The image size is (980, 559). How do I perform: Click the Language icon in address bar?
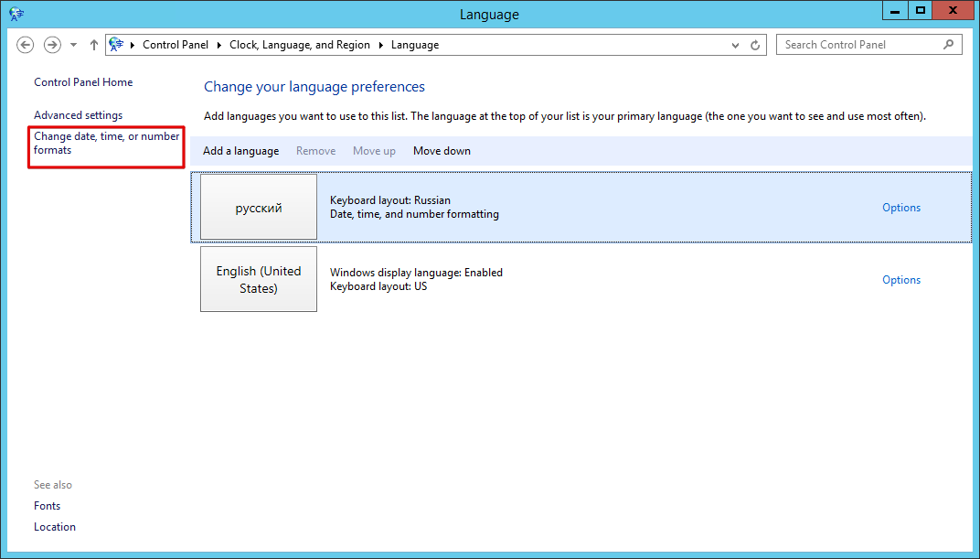pos(116,45)
